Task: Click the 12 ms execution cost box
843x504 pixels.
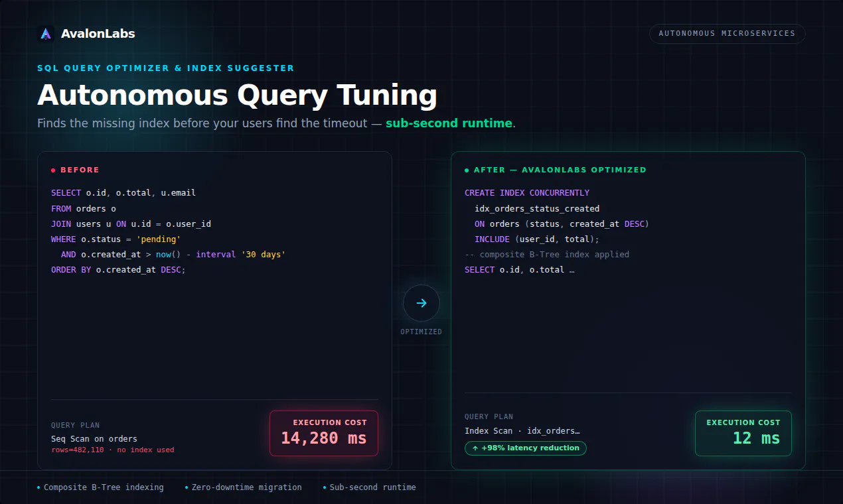Action: (x=743, y=433)
